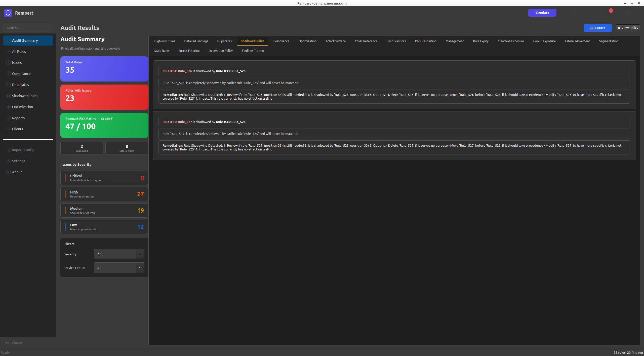The image size is (644, 356).
Task: Expand the Severity filter dropdown
Action: pos(119,254)
